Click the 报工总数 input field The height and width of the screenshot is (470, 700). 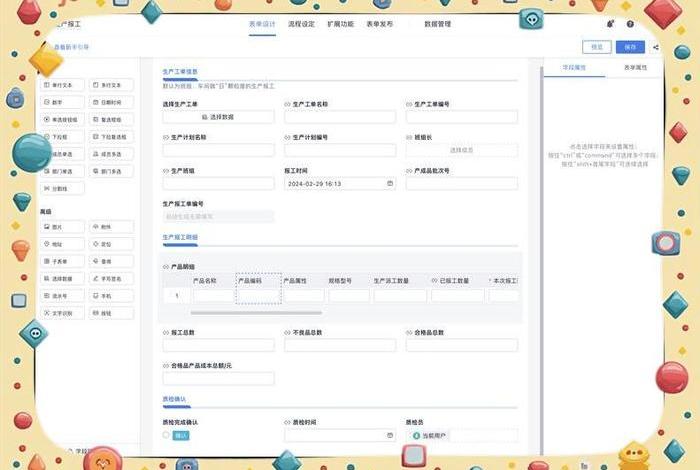(218, 345)
